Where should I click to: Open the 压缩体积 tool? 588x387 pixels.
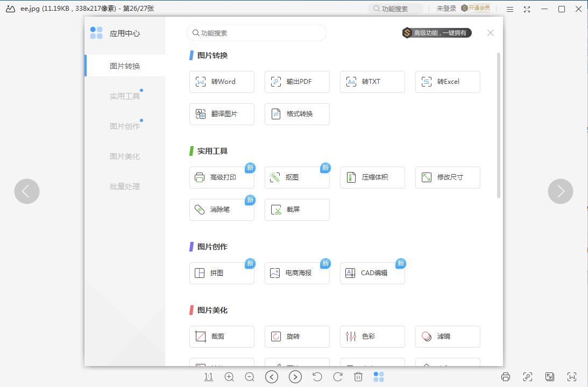click(x=372, y=177)
